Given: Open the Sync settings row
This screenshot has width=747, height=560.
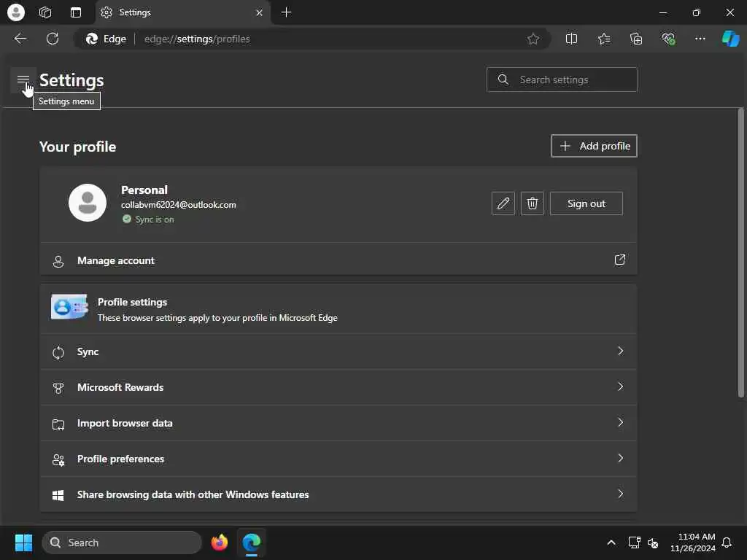Looking at the screenshot, I should tap(338, 351).
